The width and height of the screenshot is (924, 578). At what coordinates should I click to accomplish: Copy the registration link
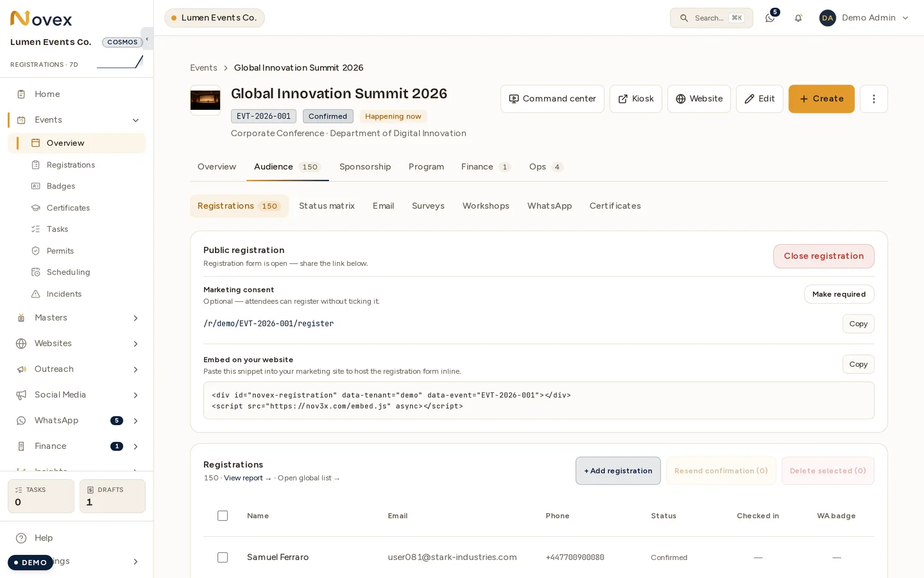(859, 324)
